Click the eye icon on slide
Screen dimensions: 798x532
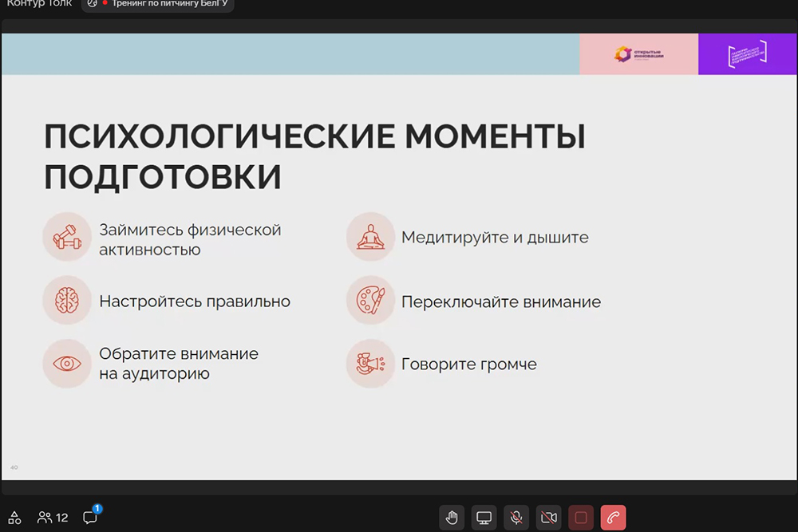pyautogui.click(x=67, y=364)
